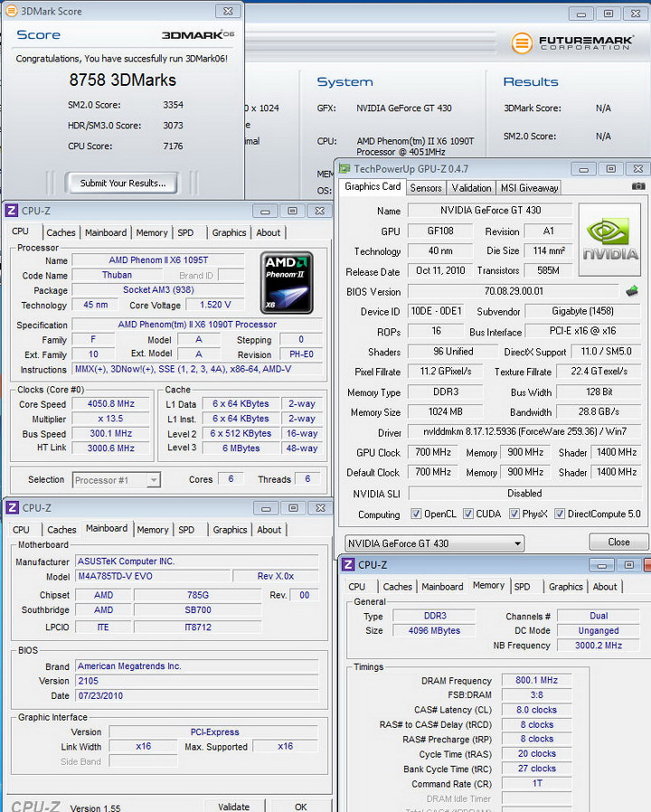Open the Processor #1 selection dropdown
Viewport: 651px width, 812px height.
117,480
